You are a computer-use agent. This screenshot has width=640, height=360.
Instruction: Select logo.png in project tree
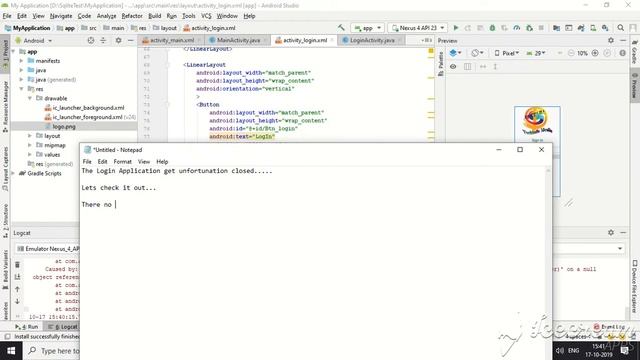[x=64, y=127]
